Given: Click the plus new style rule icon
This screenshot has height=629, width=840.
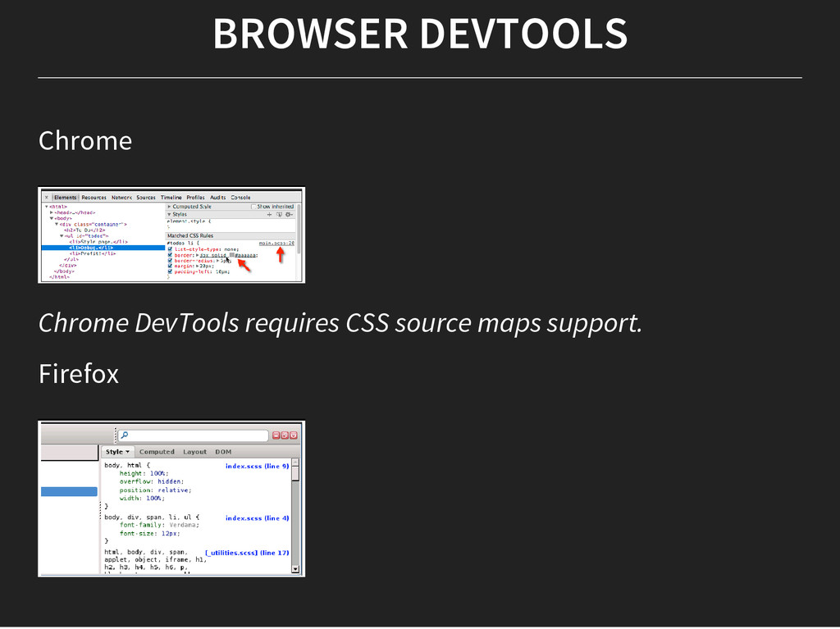Looking at the screenshot, I should (x=269, y=214).
